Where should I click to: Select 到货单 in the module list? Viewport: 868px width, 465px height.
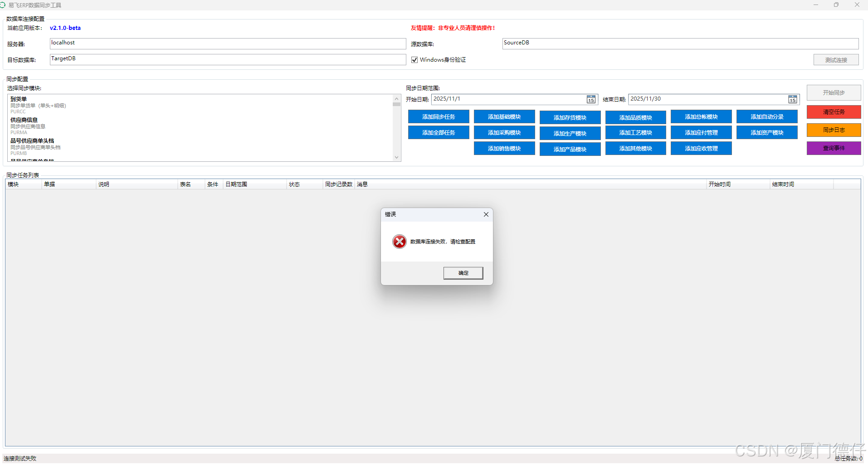pos(200,105)
